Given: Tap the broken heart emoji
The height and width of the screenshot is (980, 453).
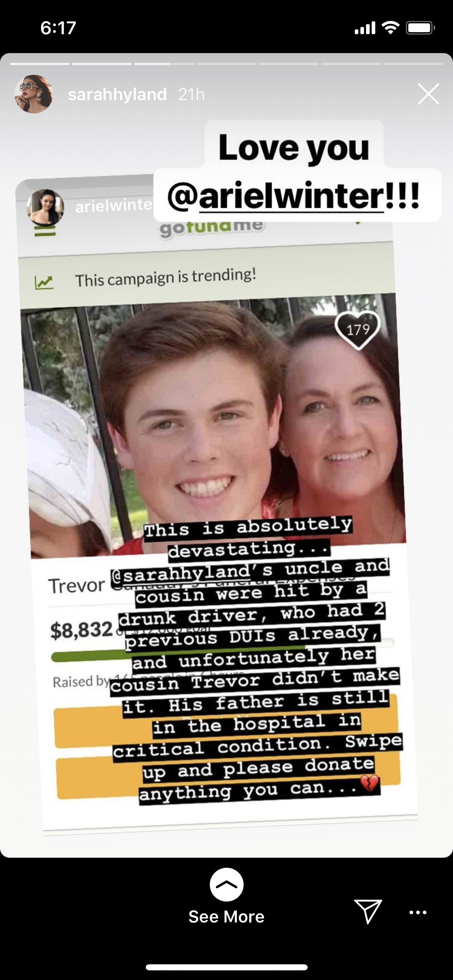Looking at the screenshot, I should click(x=369, y=783).
